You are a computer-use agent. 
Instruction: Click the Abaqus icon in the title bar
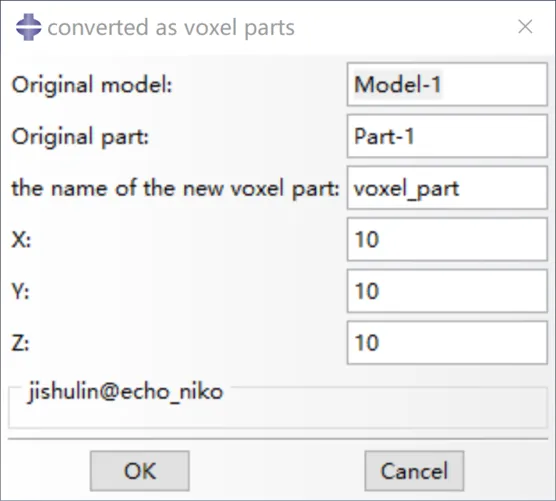pos(28,27)
